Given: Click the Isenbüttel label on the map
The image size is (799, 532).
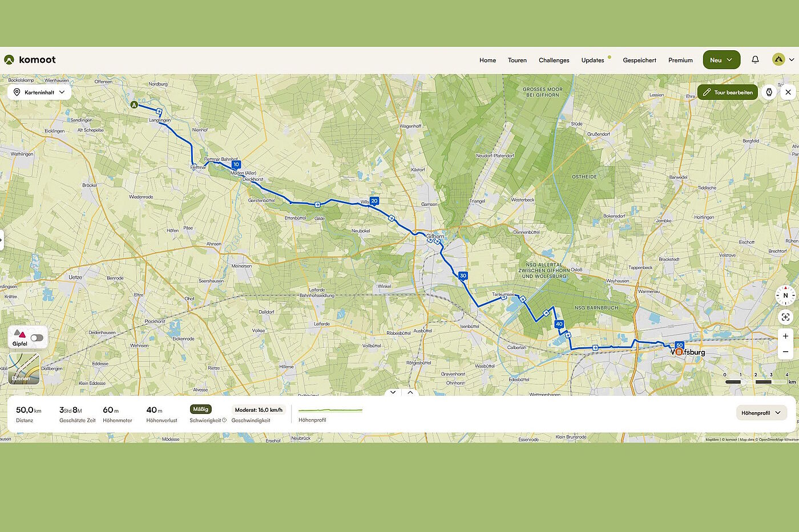Looking at the screenshot, I should tap(470, 326).
